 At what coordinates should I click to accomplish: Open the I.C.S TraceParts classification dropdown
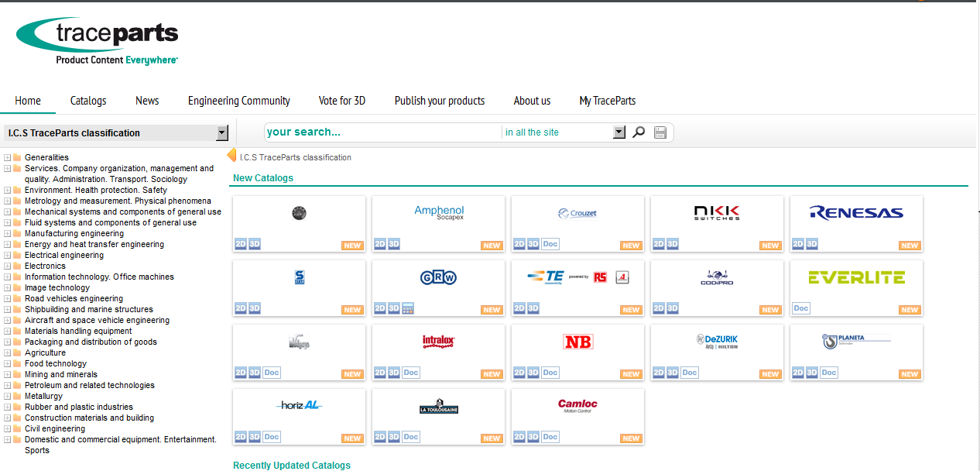tap(222, 132)
